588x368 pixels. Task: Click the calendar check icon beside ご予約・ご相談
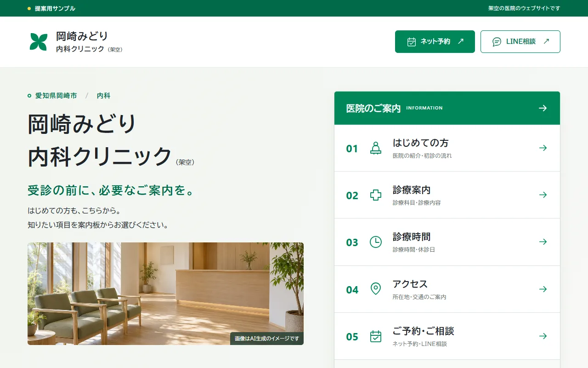(x=376, y=336)
